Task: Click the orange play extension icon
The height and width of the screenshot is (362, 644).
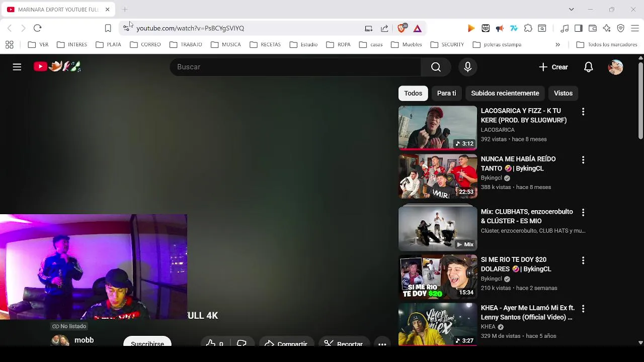Action: [471, 28]
